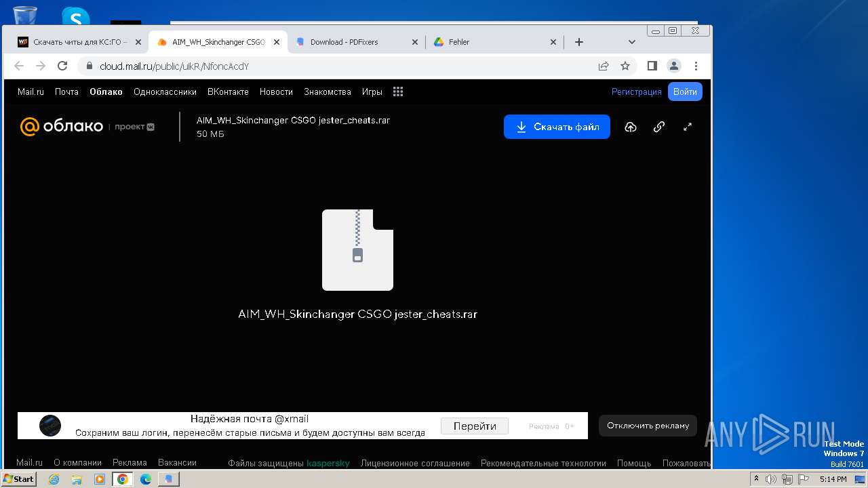Open Облако in top navigation
The width and height of the screenshot is (868, 488).
(x=106, y=91)
